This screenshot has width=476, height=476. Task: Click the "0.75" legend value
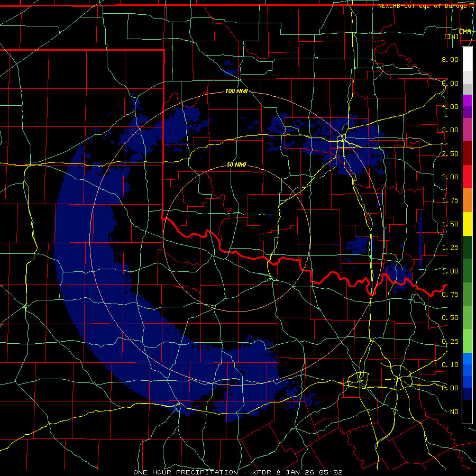point(450,295)
